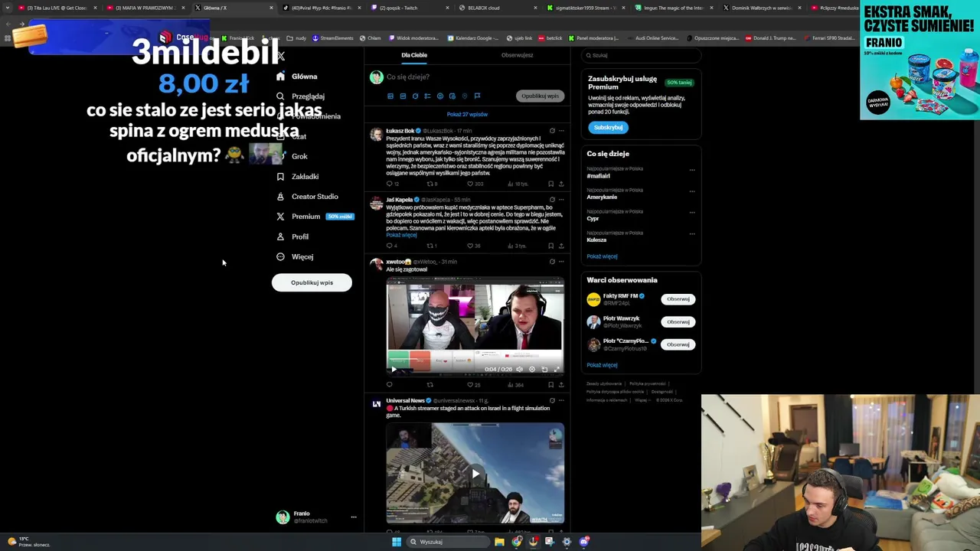Bookmark Jaś Kapela's post
This screenshot has width=980, height=551.
click(550, 246)
